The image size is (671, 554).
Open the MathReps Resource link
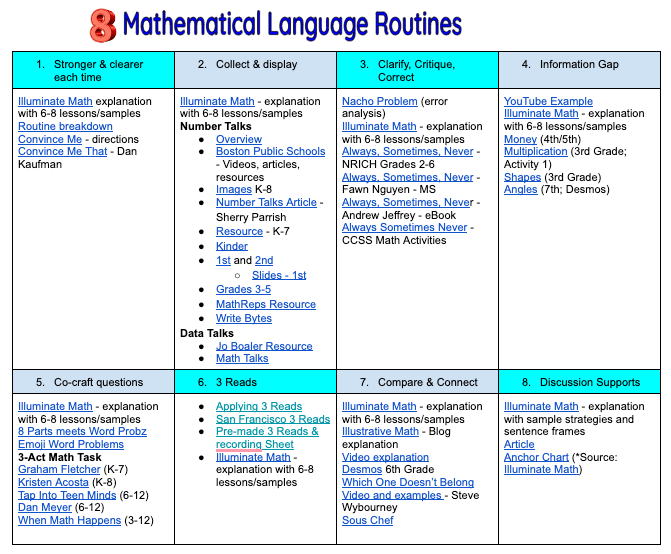point(265,304)
